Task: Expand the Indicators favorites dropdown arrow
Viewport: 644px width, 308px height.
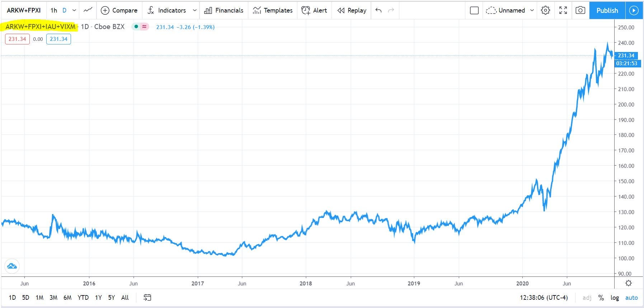Action: pyautogui.click(x=195, y=10)
